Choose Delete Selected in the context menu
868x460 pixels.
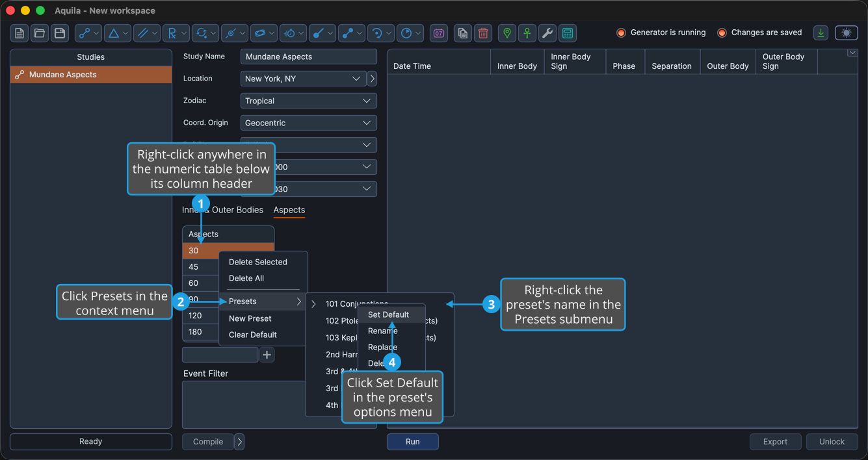(x=258, y=262)
